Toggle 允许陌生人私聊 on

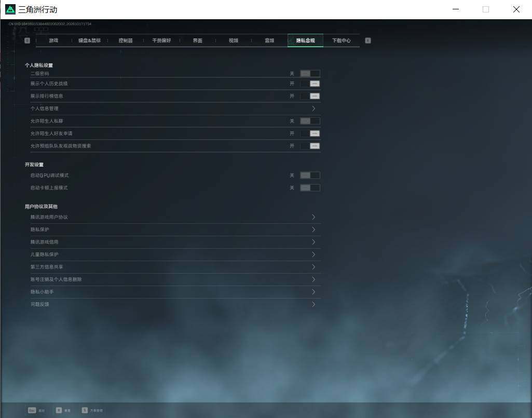coord(310,121)
